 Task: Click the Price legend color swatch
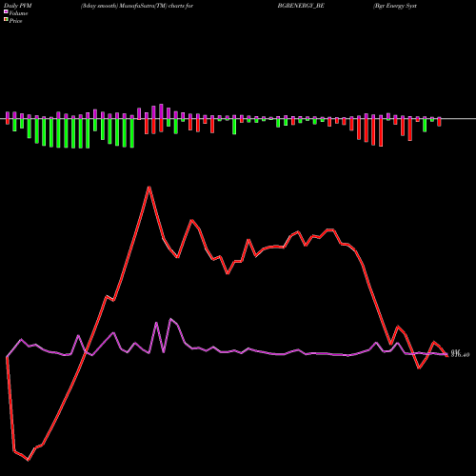[x=6, y=20]
